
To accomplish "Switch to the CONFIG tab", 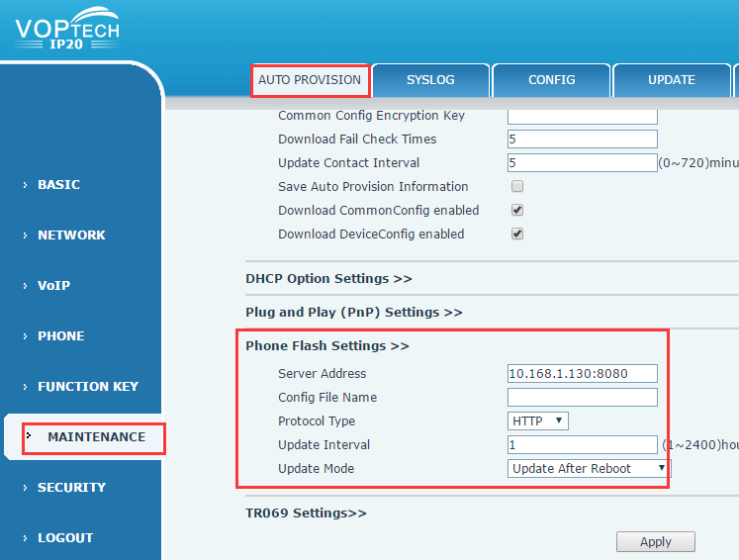I will coord(551,80).
